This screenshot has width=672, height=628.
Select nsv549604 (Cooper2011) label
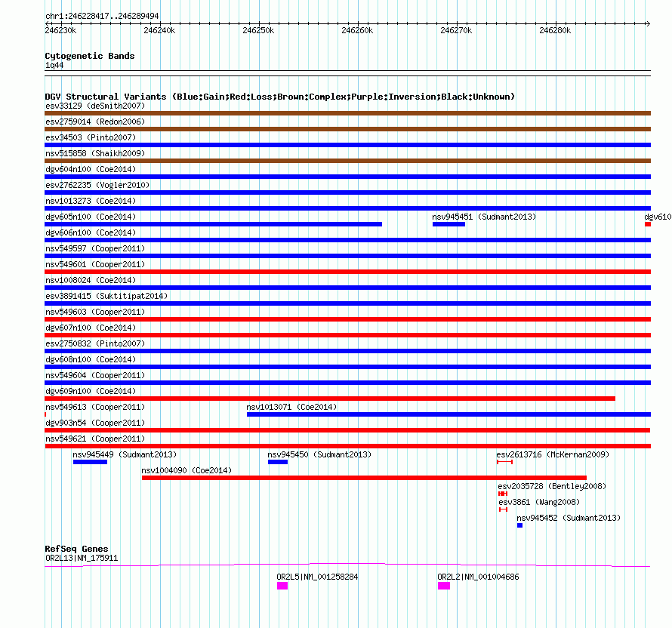point(95,375)
